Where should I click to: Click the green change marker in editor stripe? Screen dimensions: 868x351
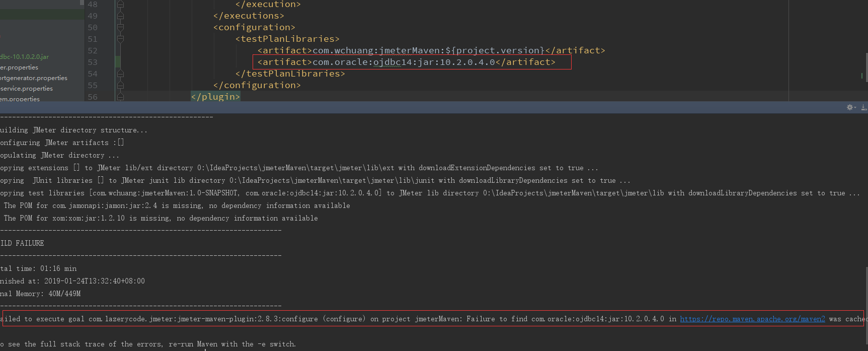862,76
